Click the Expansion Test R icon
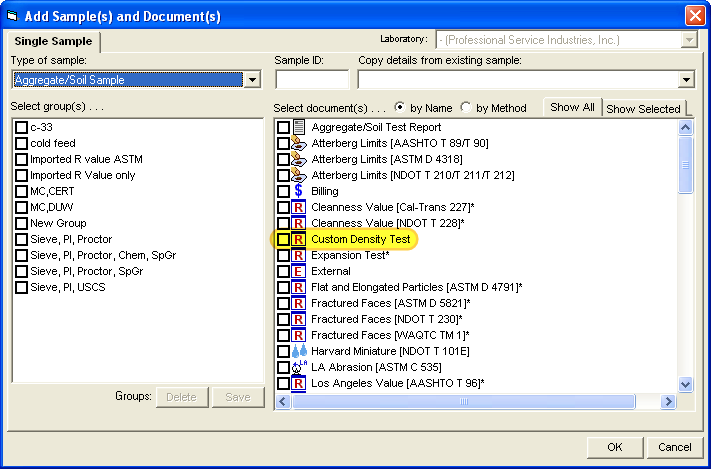711x469 pixels. 298,255
